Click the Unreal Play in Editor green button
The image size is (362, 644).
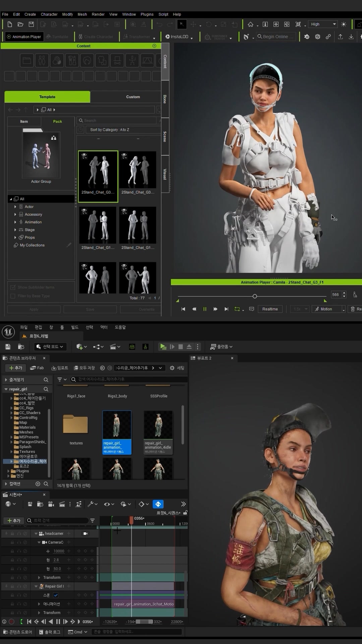163,346
